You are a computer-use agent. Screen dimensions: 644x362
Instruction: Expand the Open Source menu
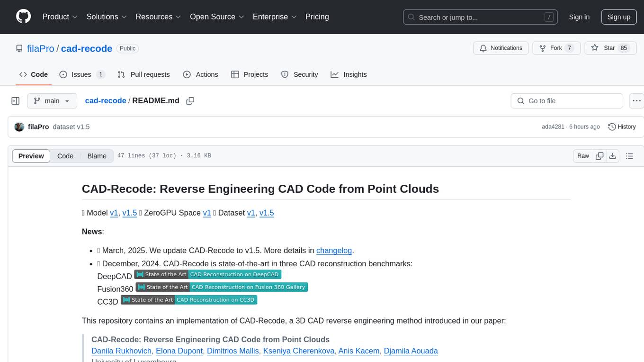[217, 17]
